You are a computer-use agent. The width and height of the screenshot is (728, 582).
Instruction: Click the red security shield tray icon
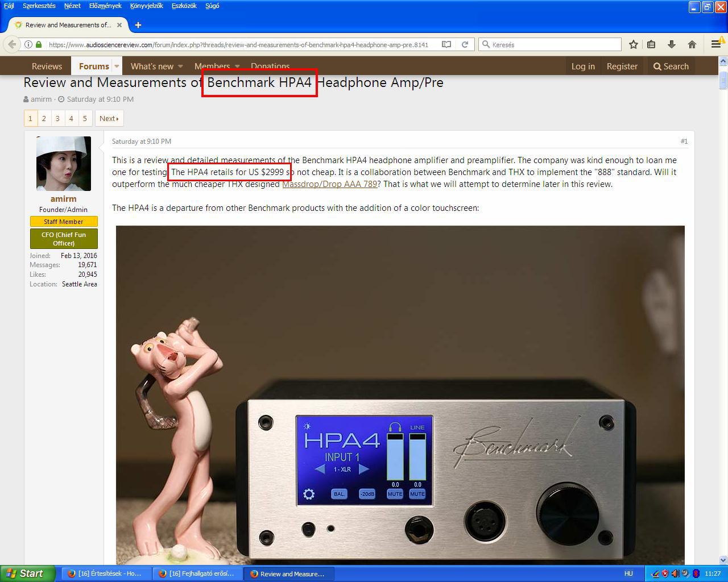click(665, 573)
